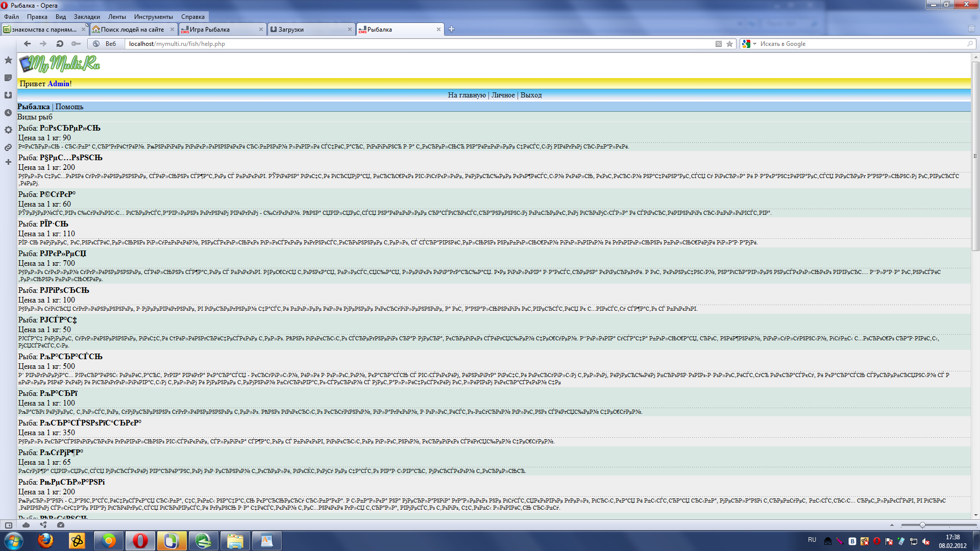Click the На главную link

pyautogui.click(x=467, y=95)
